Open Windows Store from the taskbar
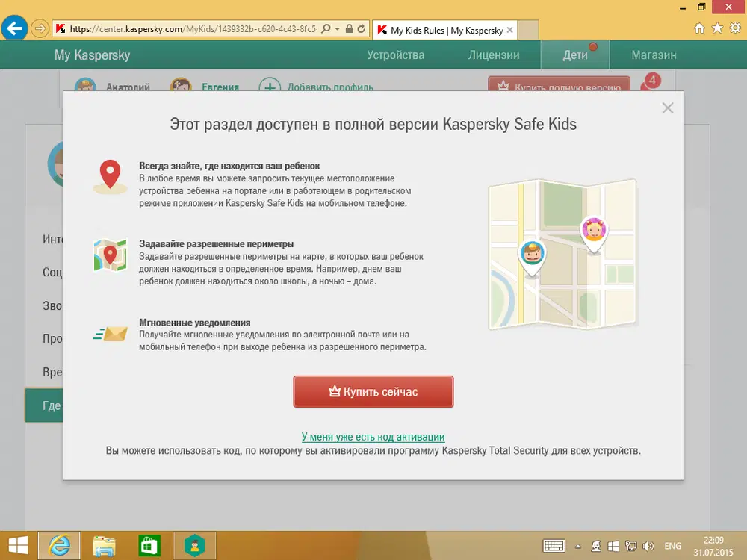Image resolution: width=747 pixels, height=560 pixels. [149, 546]
